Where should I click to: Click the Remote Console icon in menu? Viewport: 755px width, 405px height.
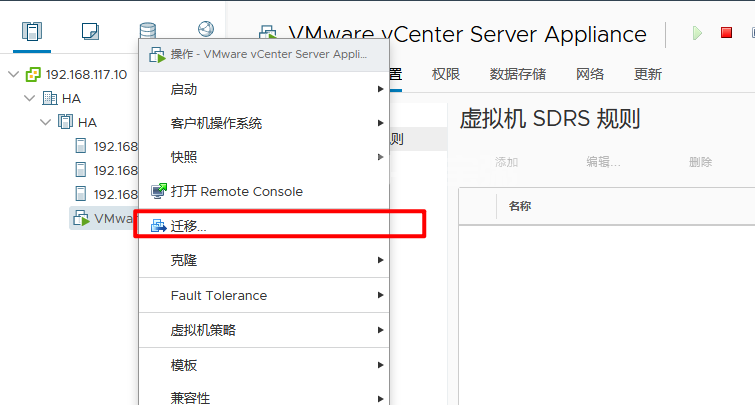(158, 191)
